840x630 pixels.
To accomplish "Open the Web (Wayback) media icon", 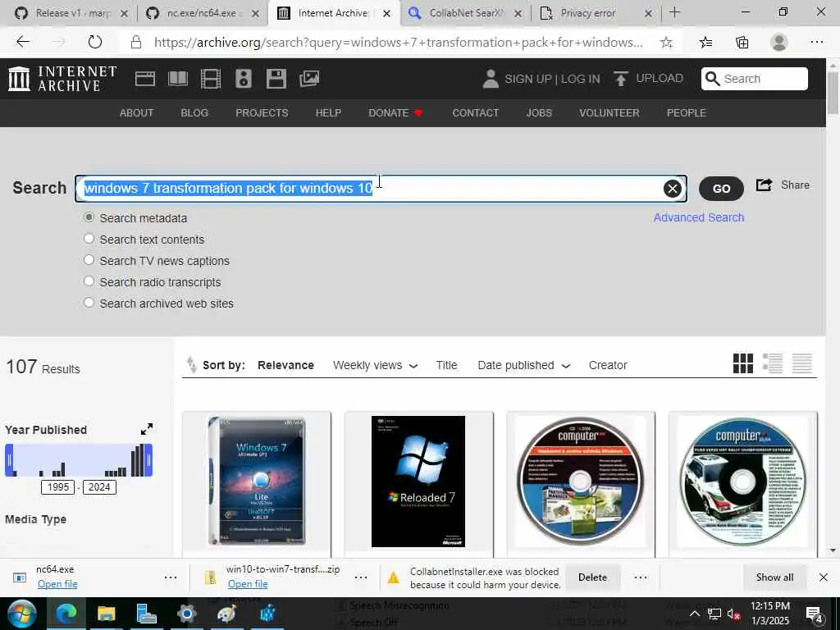I will coord(144,79).
